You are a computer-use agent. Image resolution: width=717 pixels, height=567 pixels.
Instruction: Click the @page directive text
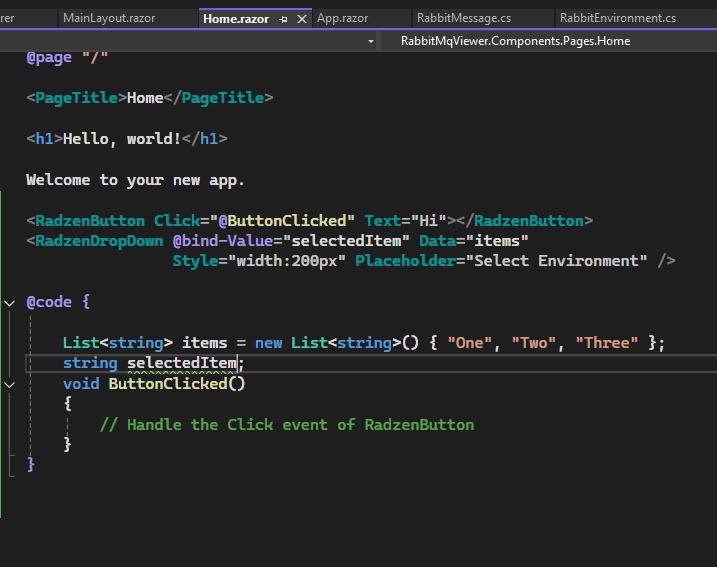click(x=49, y=58)
